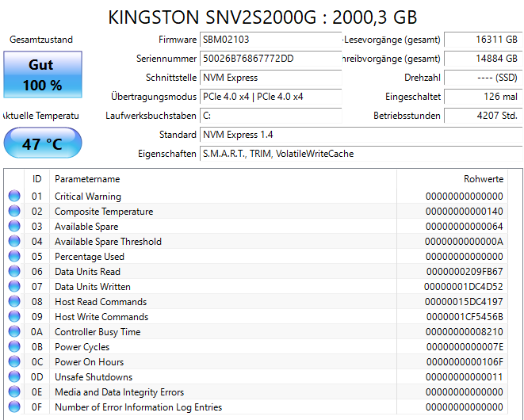This screenshot has height=420, width=524.
Task: Click the 47 °C temperature button
Action: pyautogui.click(x=43, y=143)
